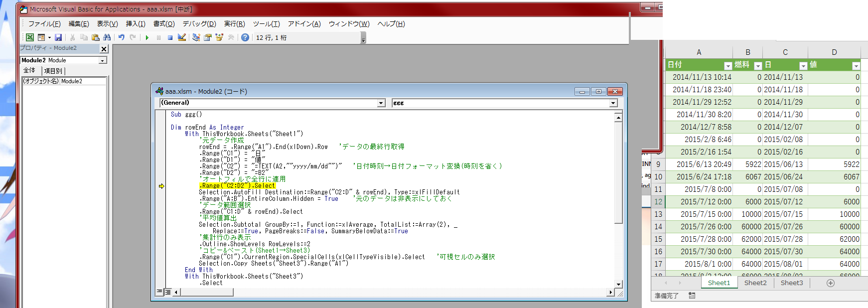Expand the (General) object dropdown
This screenshot has width=868, height=308.
(x=381, y=103)
